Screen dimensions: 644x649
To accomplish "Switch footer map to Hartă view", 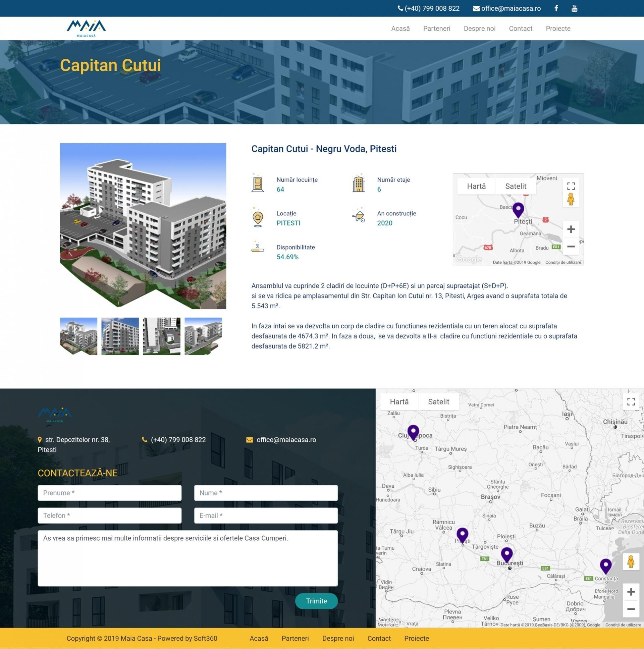I will point(399,402).
